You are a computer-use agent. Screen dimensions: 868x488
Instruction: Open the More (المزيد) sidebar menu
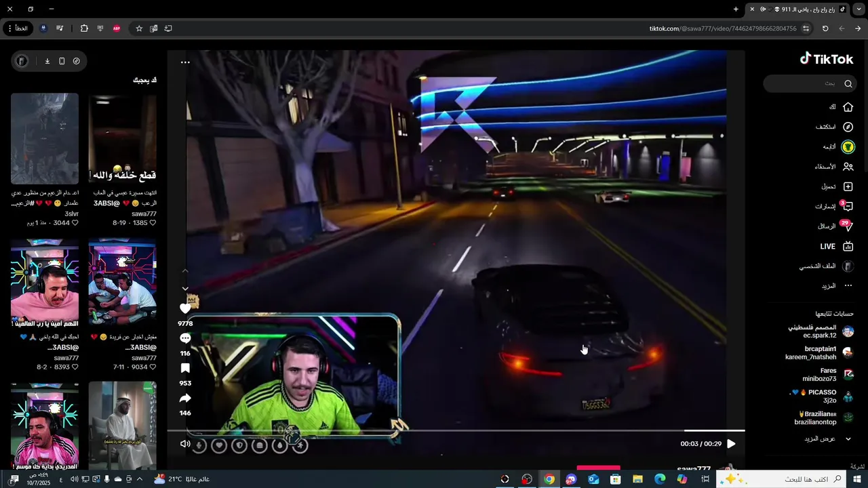(837, 286)
